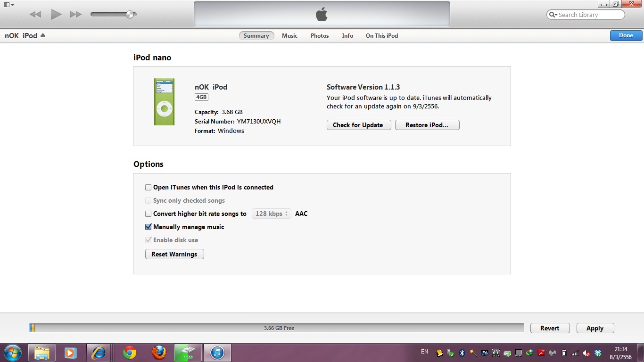This screenshot has width=644, height=362.
Task: Enable Convert higher bit rate songs checkbox
Action: pyautogui.click(x=149, y=214)
